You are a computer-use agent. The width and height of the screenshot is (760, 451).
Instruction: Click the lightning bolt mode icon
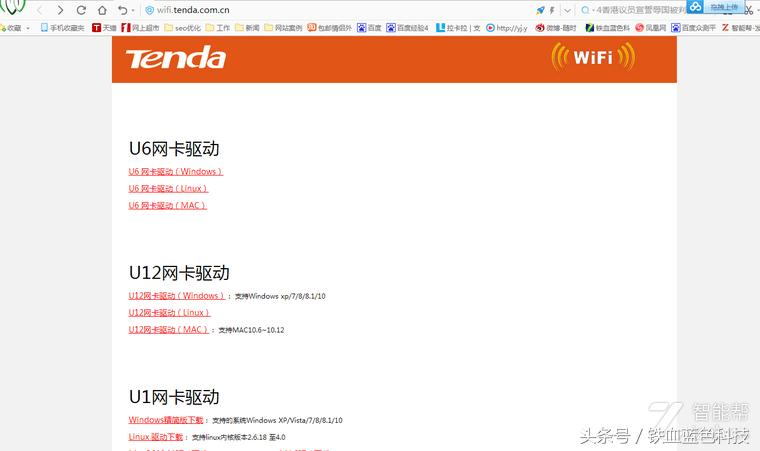click(552, 10)
